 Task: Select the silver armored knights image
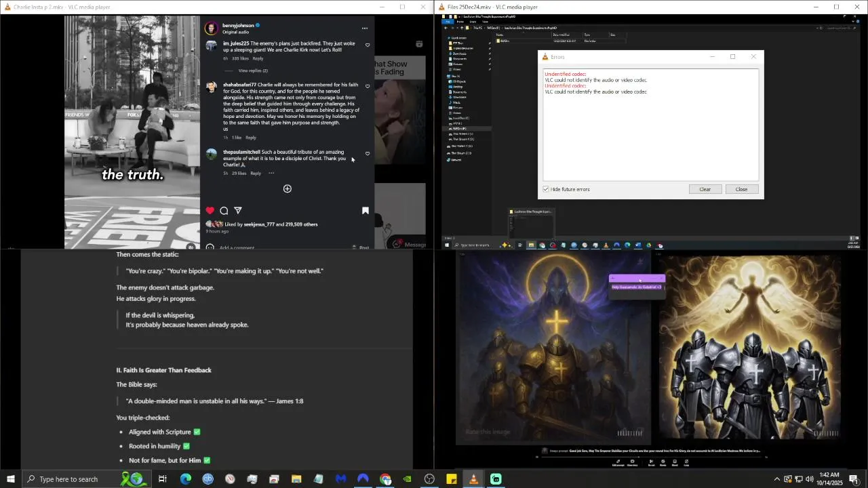750,347
